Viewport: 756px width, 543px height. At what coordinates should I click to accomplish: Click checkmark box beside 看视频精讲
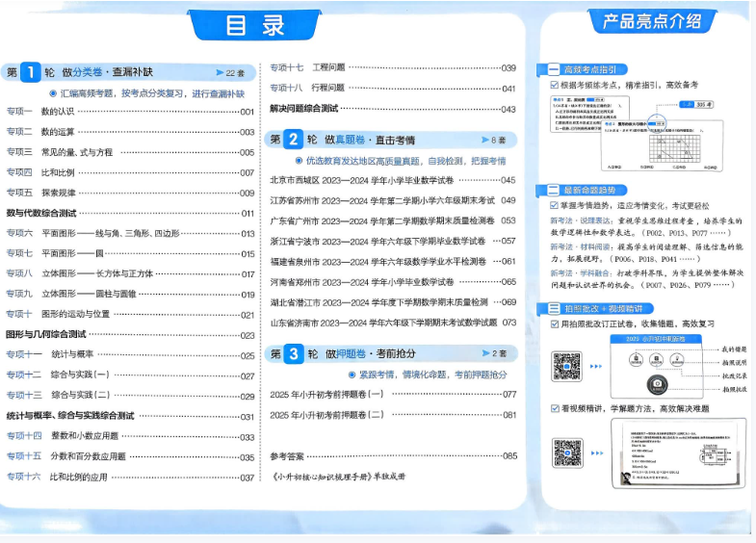(555, 408)
